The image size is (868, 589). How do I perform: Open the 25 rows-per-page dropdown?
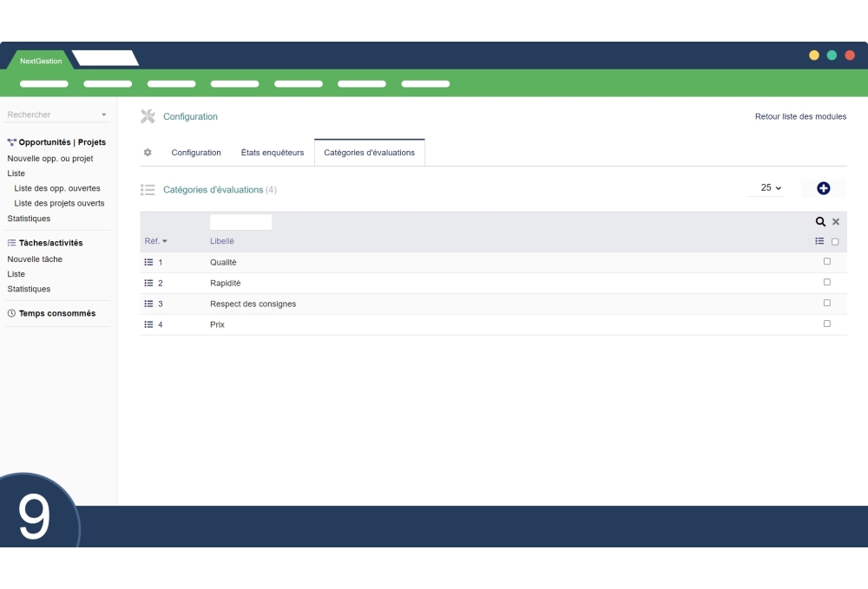[770, 188]
